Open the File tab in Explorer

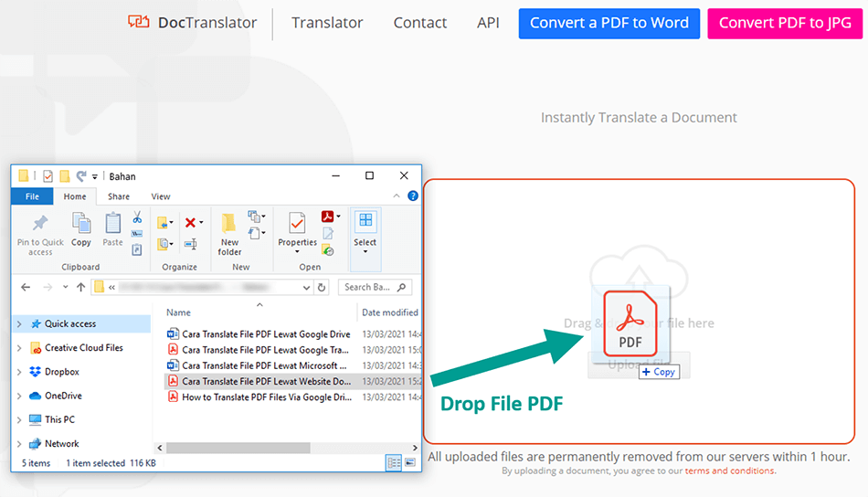click(32, 196)
